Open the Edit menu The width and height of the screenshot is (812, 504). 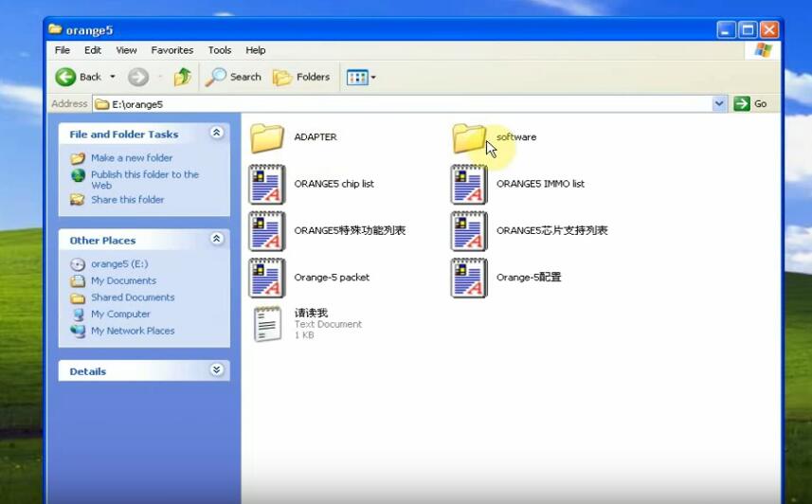[x=93, y=50]
